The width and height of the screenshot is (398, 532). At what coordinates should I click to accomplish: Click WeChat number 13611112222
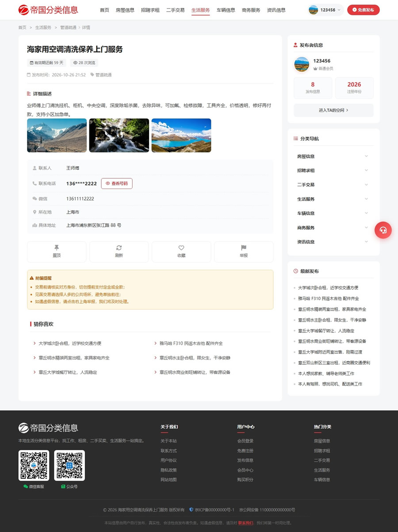coord(80,199)
